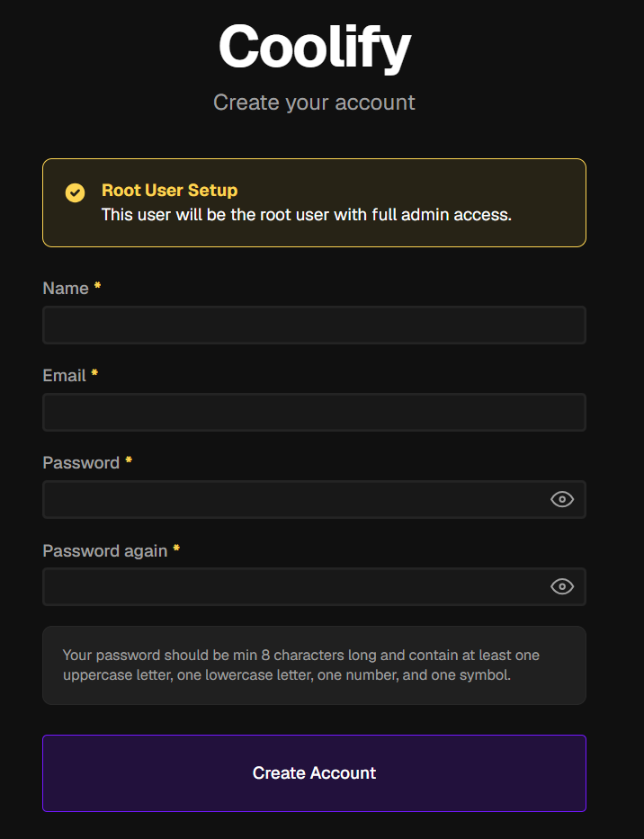Click the required asterisk beside Email
Screen dimensions: 644x839
click(x=94, y=372)
